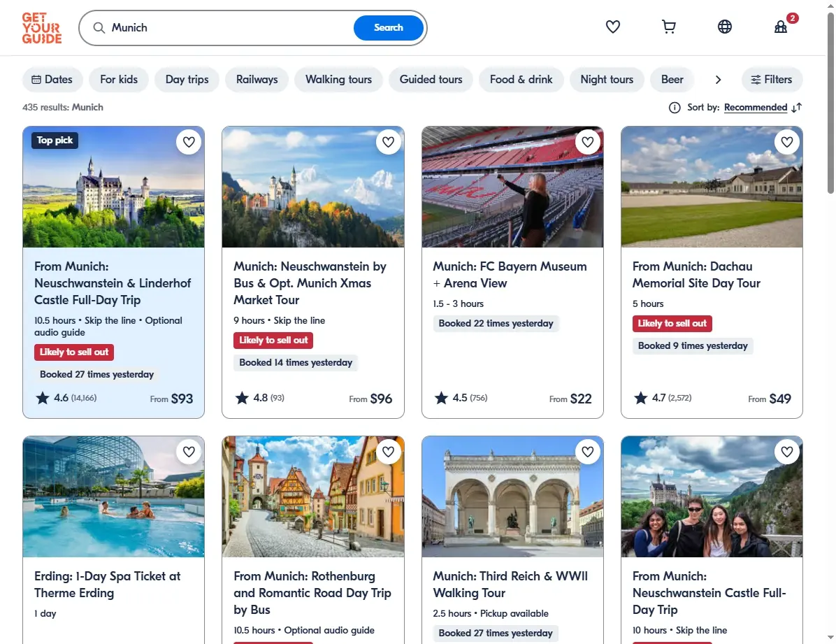The height and width of the screenshot is (644, 836).
Task: Select the Food & drink filter chip
Action: point(521,80)
